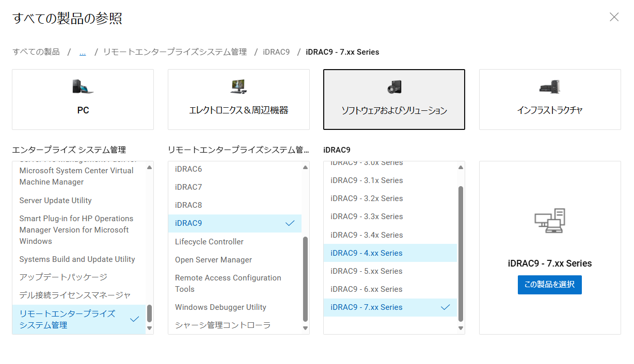Select iDRAC7 in the list
634x364 pixels.
[235, 187]
